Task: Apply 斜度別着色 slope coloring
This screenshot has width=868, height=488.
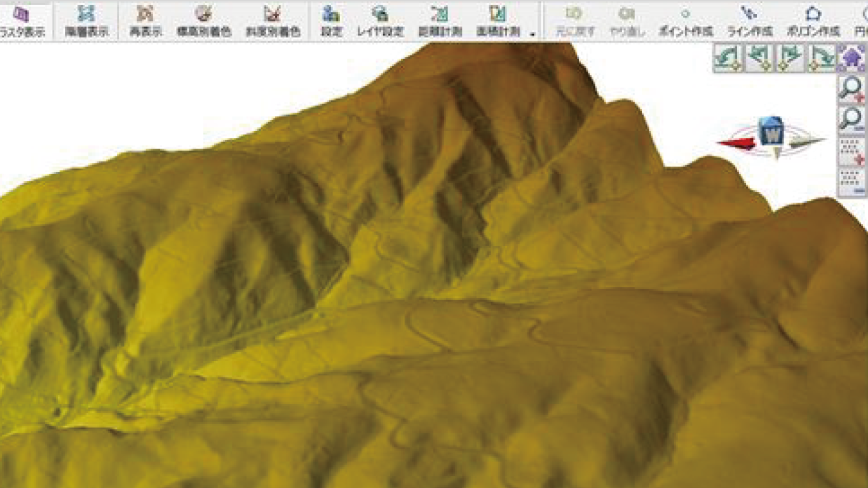Action: (273, 21)
